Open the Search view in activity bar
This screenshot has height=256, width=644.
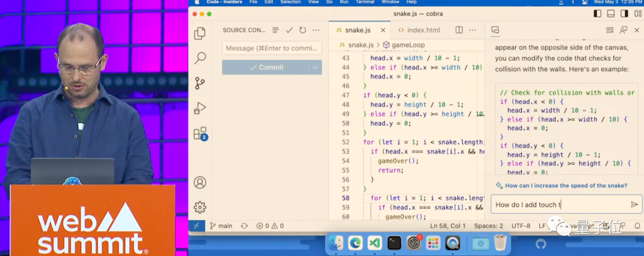point(200,58)
